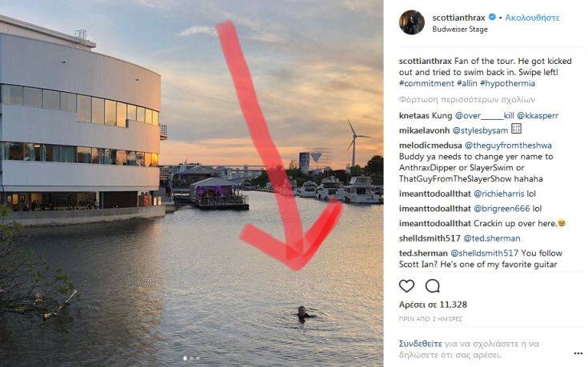Click the heart like icon
The image size is (588, 367).
[x=407, y=285]
